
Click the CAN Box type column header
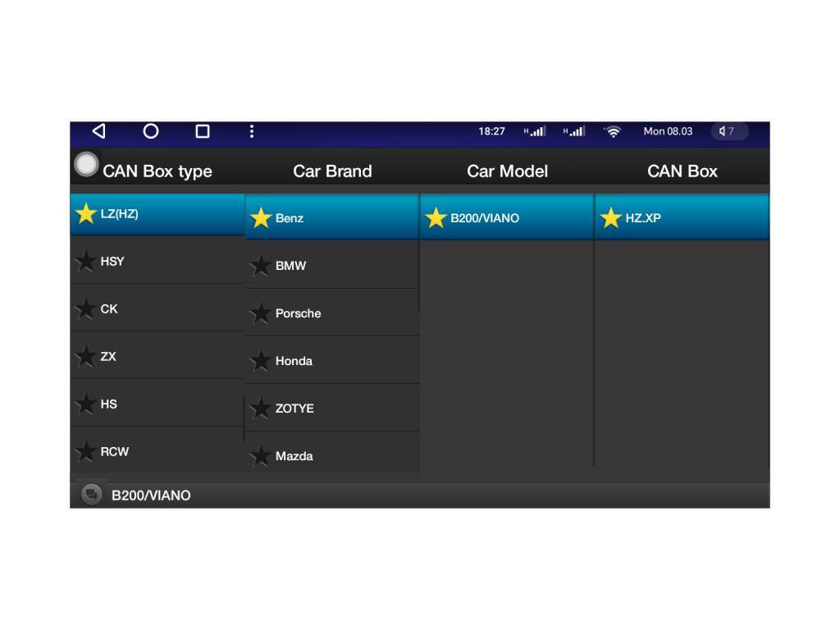[157, 171]
